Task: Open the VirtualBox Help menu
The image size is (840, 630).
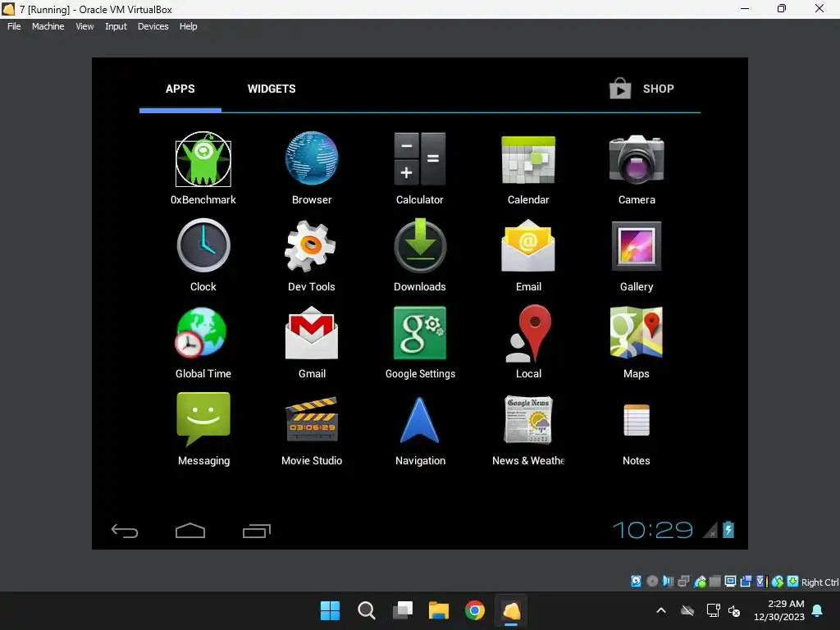Action: pyautogui.click(x=188, y=26)
